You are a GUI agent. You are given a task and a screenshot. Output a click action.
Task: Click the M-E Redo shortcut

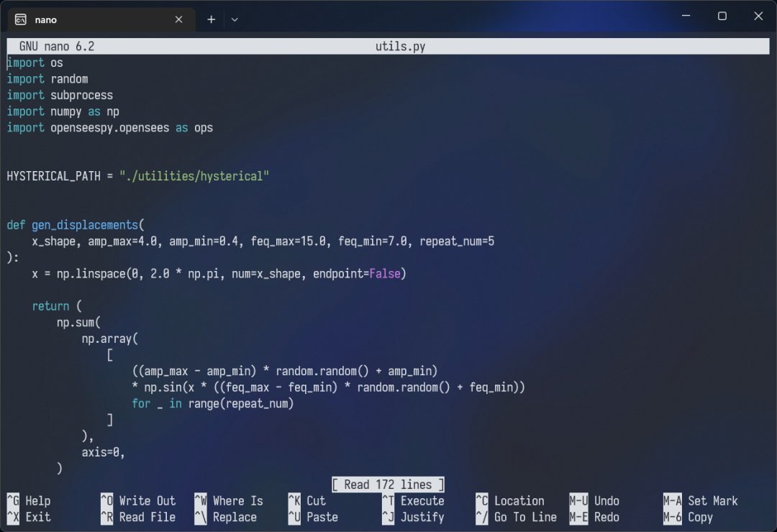pyautogui.click(x=594, y=517)
